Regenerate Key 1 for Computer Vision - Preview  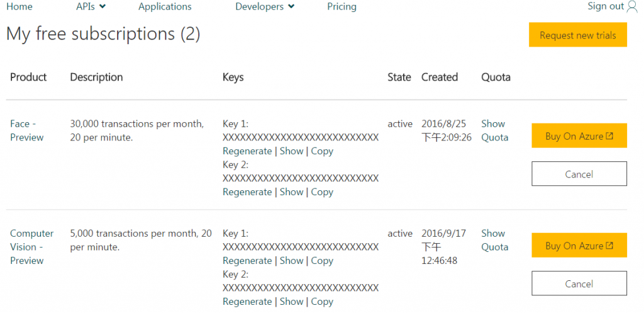[x=247, y=261]
